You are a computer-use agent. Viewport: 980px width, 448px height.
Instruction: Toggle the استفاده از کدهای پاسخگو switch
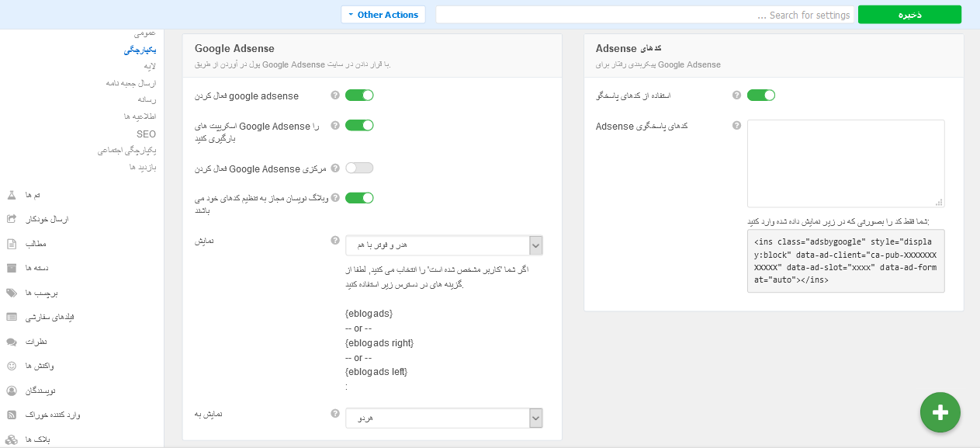point(761,96)
